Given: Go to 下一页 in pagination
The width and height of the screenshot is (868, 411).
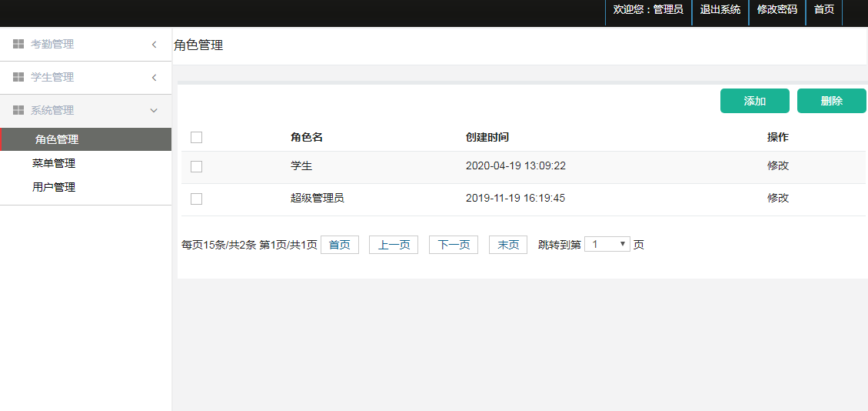Looking at the screenshot, I should pos(454,245).
